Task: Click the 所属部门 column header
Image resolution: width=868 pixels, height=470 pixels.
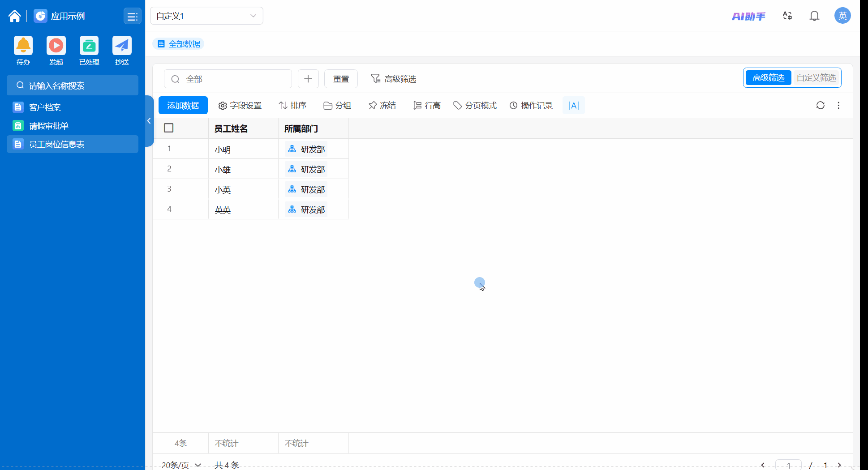Action: [314, 128]
